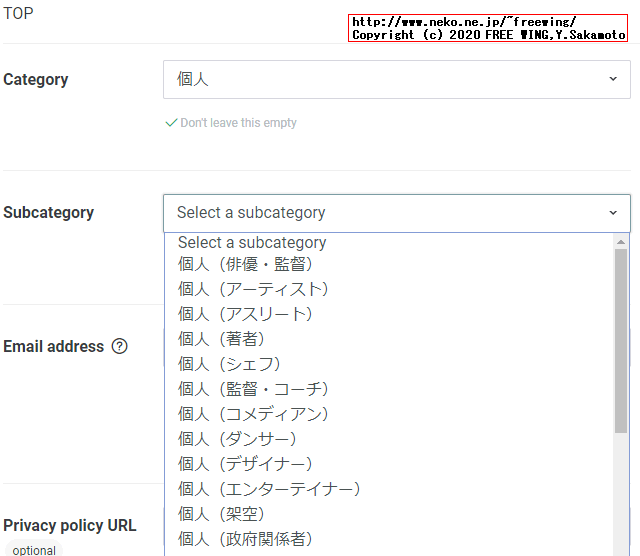Viewport: 640px width, 556px height.
Task: Click the Email address label text
Action: (53, 347)
